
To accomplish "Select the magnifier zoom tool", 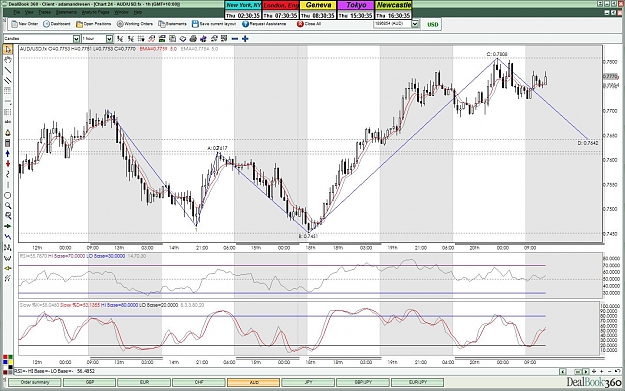I will click(8, 206).
